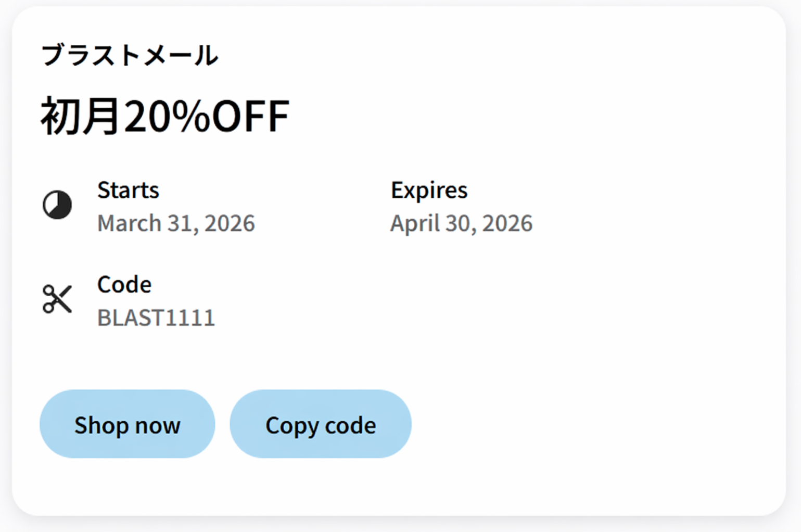This screenshot has height=532, width=801.
Task: Click the word March in start date
Action: [129, 223]
